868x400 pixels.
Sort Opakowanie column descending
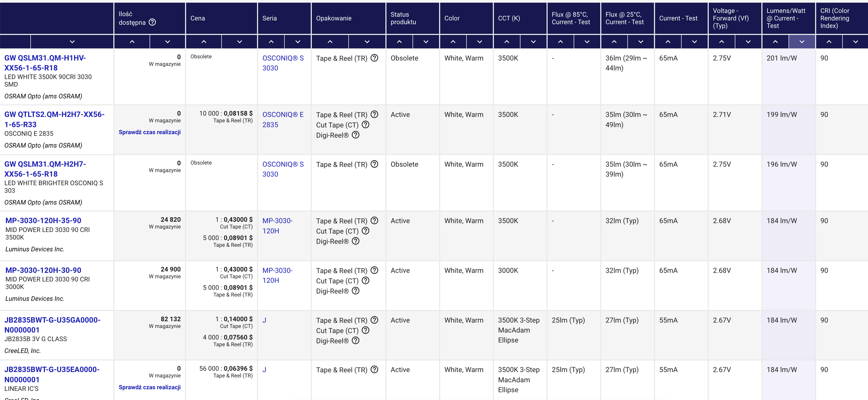(x=367, y=42)
